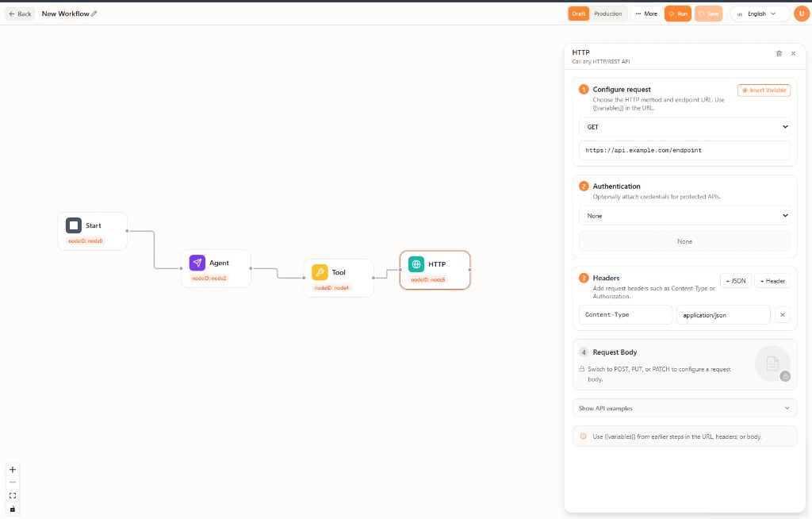This screenshot has width=812, height=519.
Task: Click the pencil icon to rename workflow
Action: point(94,14)
